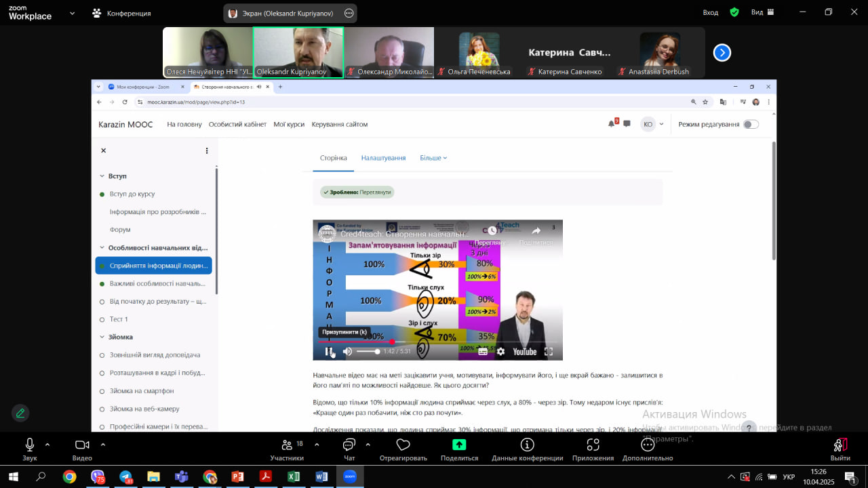Expand chat options arrow next to Чат
Screen dimensions: 868x488
coord(368,445)
